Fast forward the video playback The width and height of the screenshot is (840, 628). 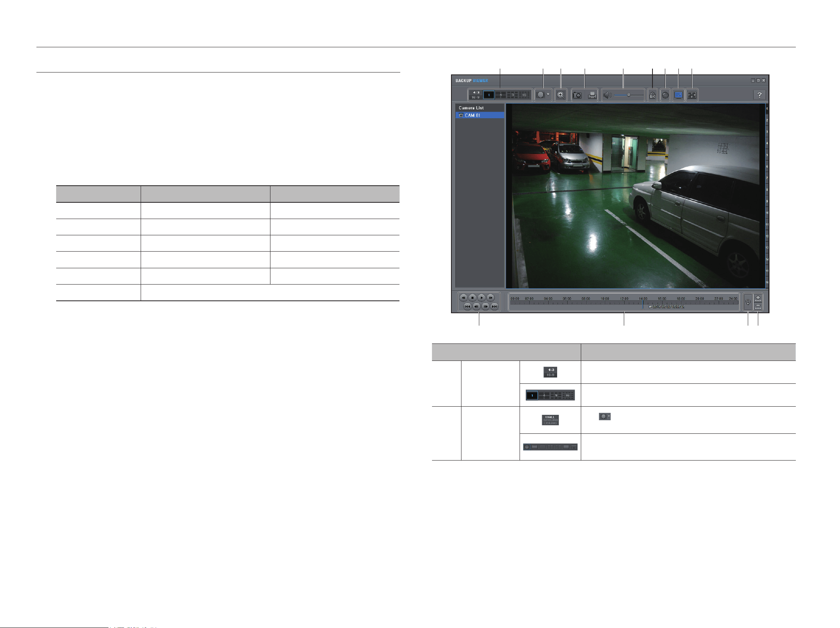pyautogui.click(x=491, y=298)
